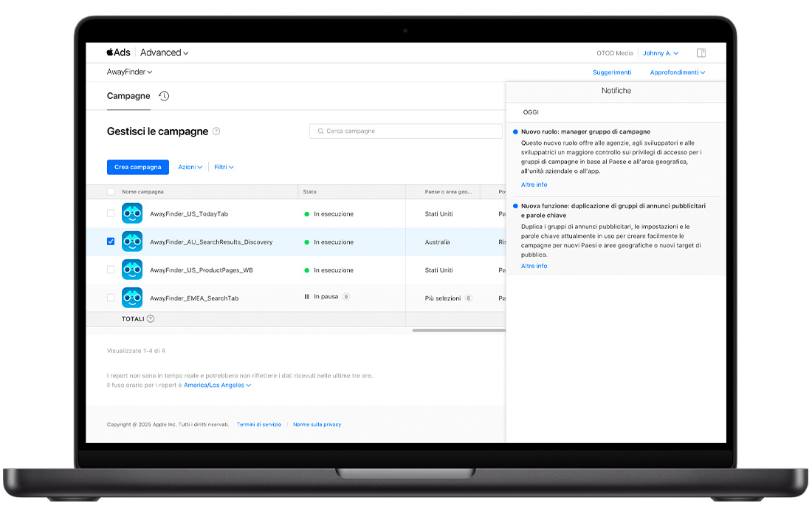
Task: Expand the Azioni dropdown
Action: coord(190,168)
